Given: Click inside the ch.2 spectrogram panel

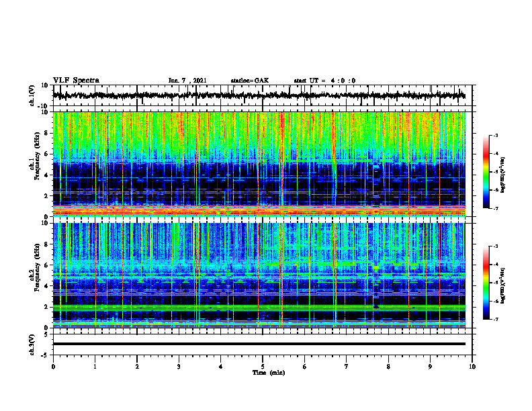Looking at the screenshot, I should click(259, 275).
